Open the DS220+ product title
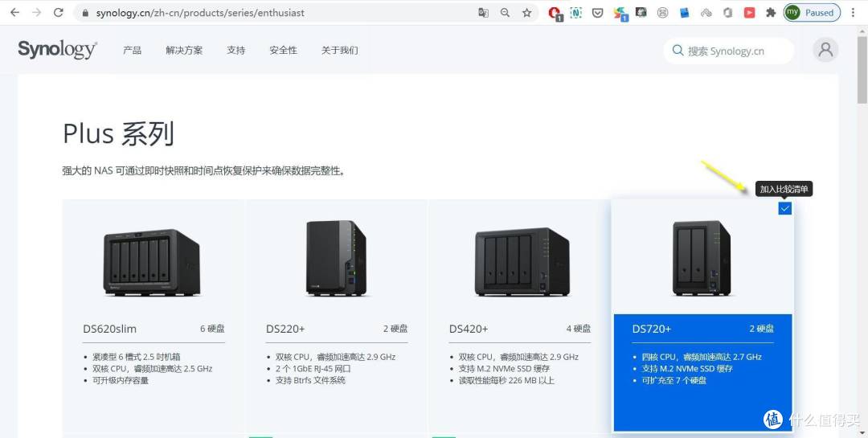Screen dimensions: 868x438 [x=285, y=329]
